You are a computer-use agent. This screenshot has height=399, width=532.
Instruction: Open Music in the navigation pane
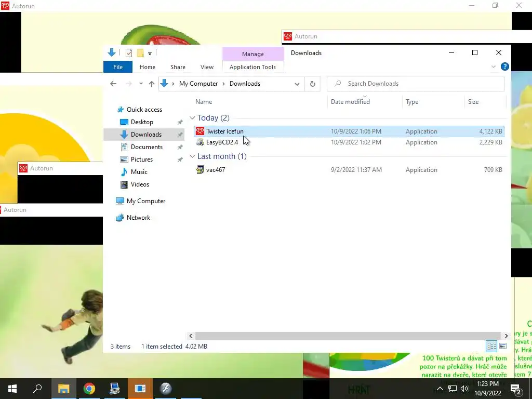[139, 172]
